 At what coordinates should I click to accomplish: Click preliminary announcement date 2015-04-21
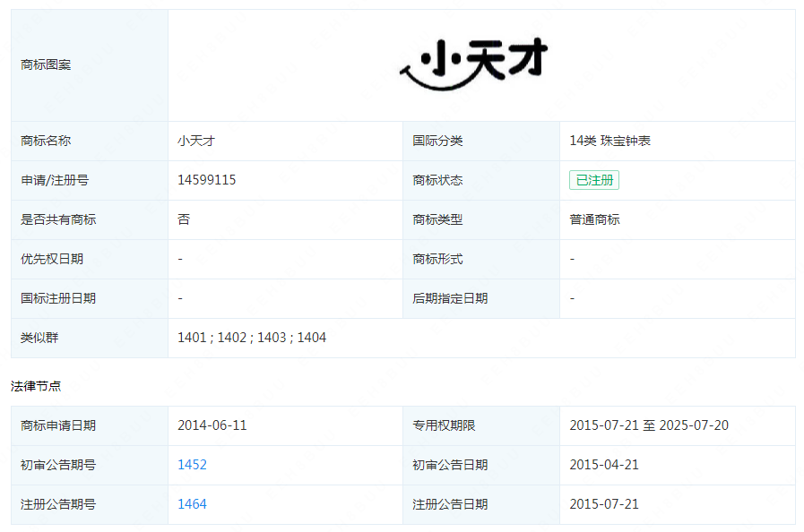604,465
